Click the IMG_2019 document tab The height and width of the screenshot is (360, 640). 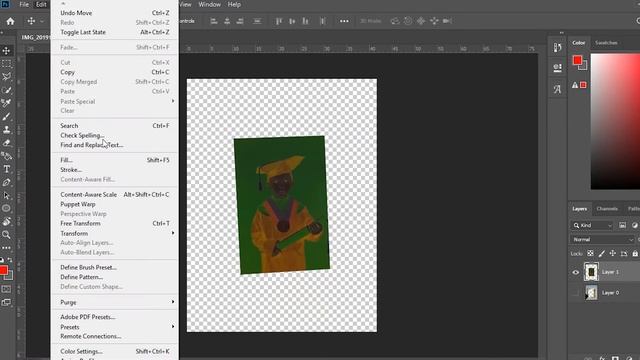click(35, 37)
